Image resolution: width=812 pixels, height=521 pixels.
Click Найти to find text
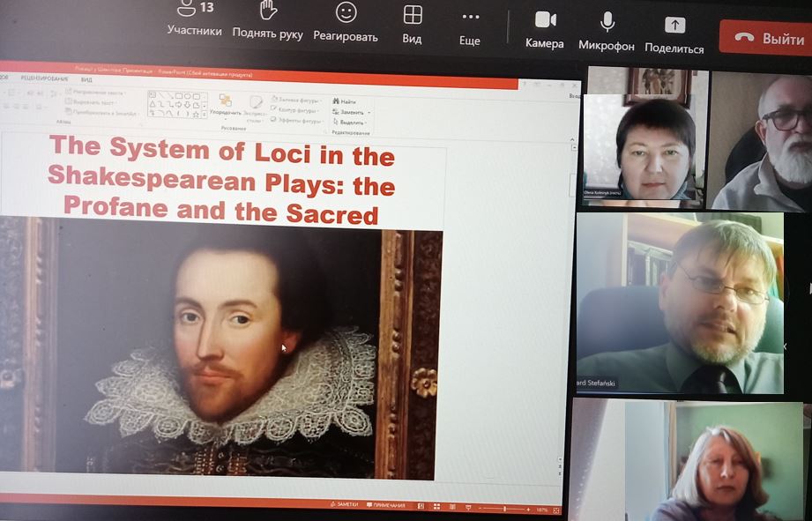[x=345, y=101]
